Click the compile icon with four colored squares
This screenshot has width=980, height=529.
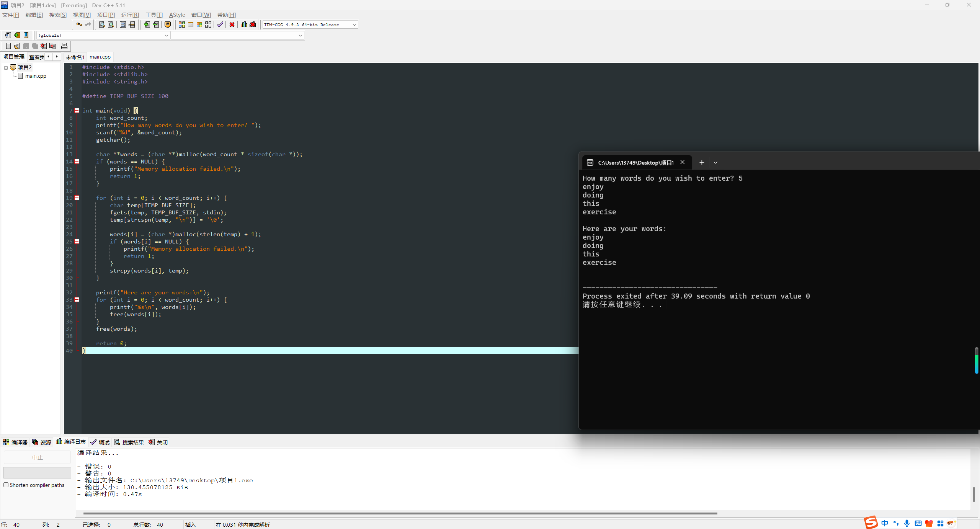click(x=182, y=24)
